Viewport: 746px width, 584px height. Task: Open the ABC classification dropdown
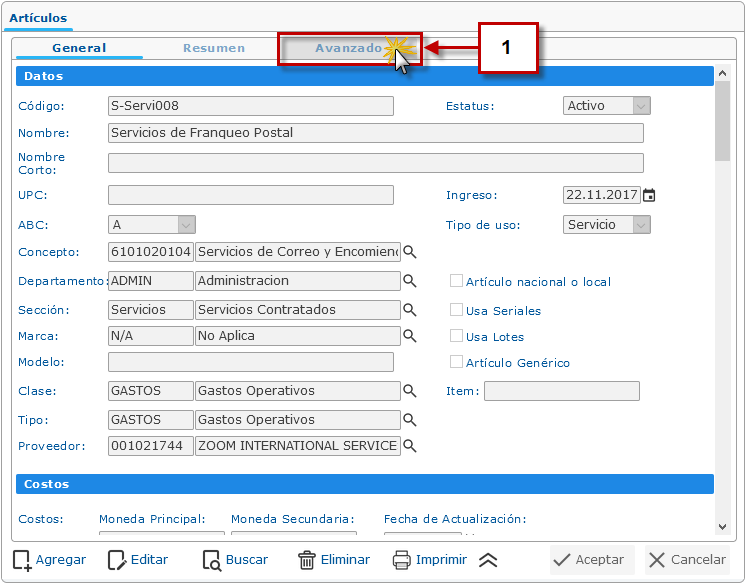(x=185, y=225)
